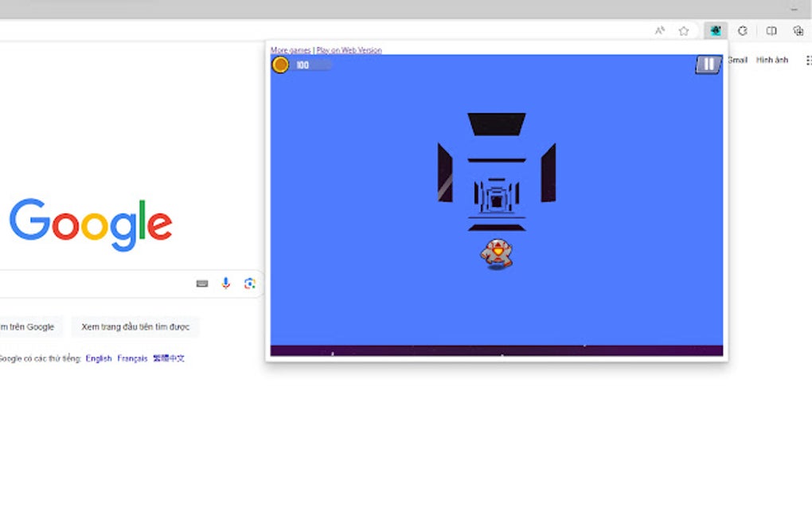Click 'Play on Web Version'
The height and width of the screenshot is (508, 812).
pyautogui.click(x=349, y=49)
